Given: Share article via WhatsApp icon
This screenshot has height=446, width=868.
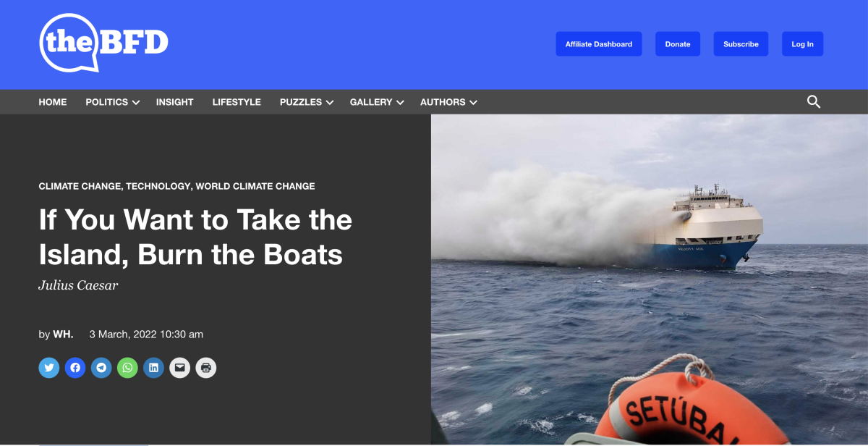Looking at the screenshot, I should pos(127,368).
